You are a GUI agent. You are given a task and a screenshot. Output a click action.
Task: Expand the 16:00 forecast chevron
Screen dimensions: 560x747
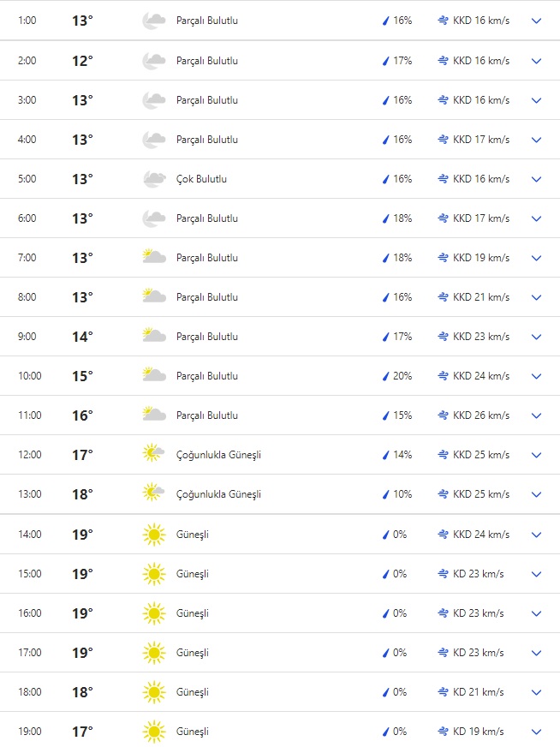click(537, 613)
